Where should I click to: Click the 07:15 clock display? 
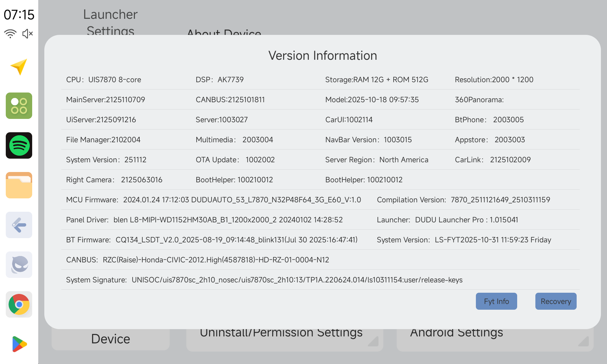[x=19, y=15]
